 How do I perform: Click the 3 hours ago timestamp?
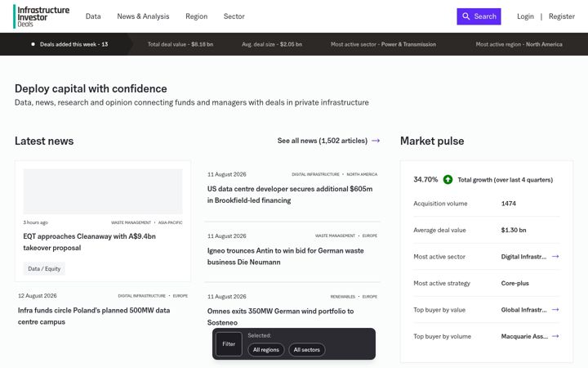point(36,222)
